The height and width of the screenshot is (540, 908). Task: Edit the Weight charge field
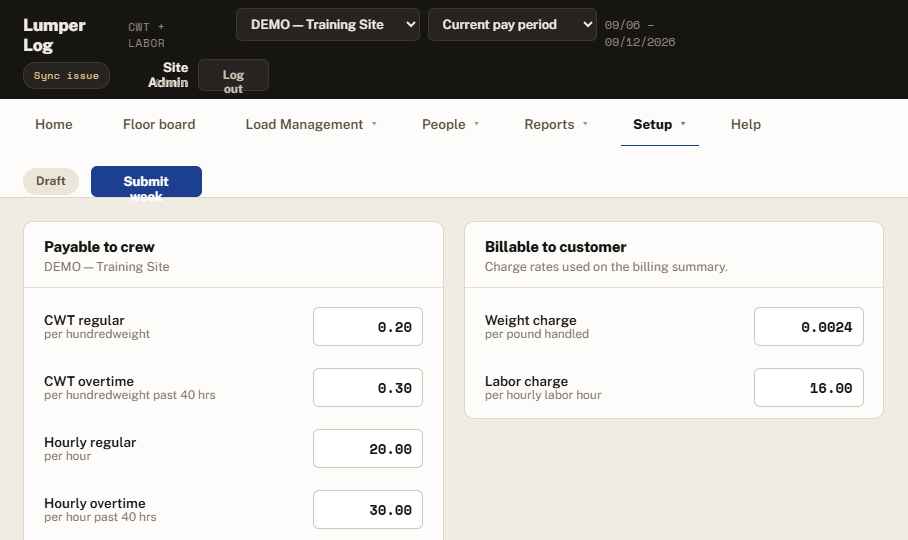pyautogui.click(x=808, y=326)
